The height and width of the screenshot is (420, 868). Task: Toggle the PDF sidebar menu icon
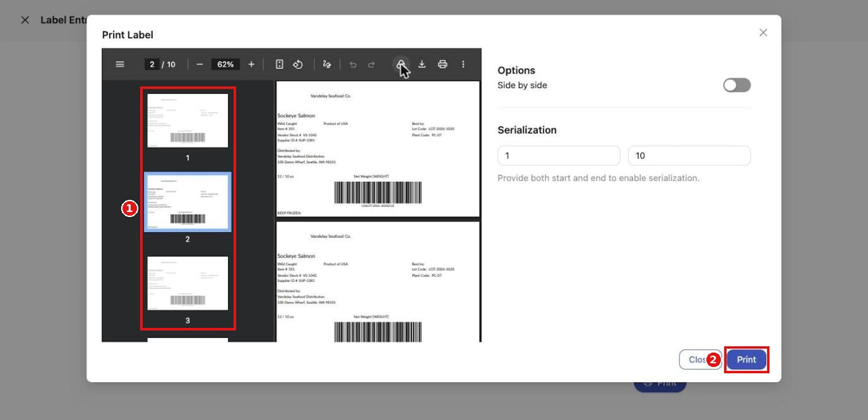coord(120,64)
